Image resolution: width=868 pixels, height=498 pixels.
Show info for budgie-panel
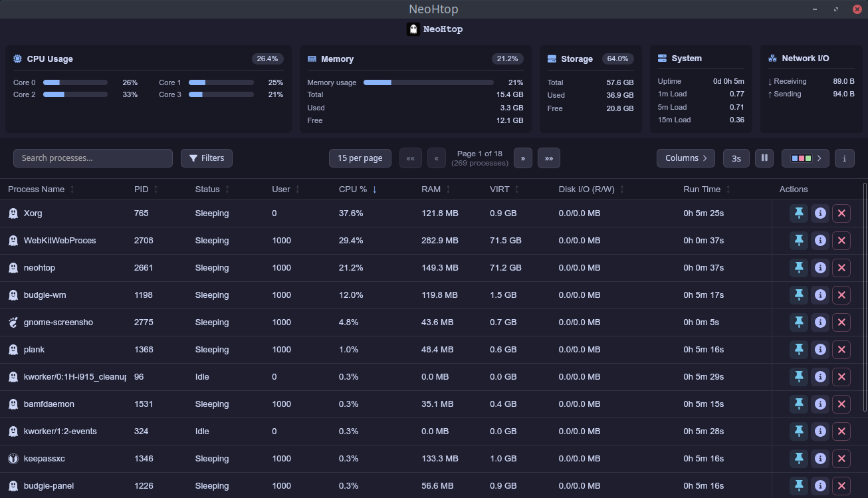[x=820, y=486]
